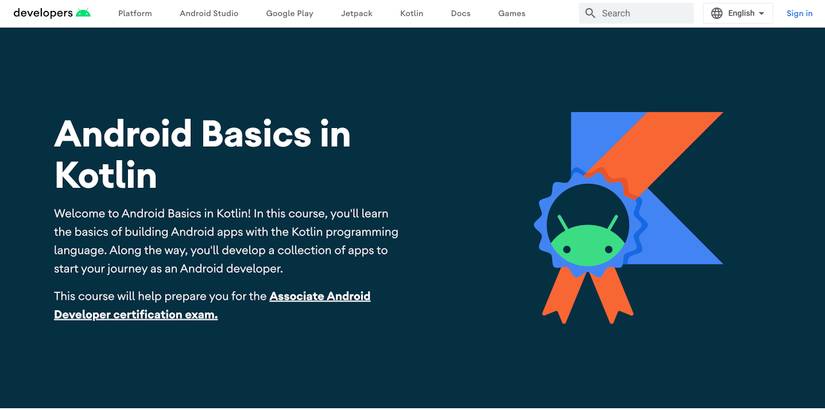
Task: Click the Android developers logo
Action: point(52,13)
